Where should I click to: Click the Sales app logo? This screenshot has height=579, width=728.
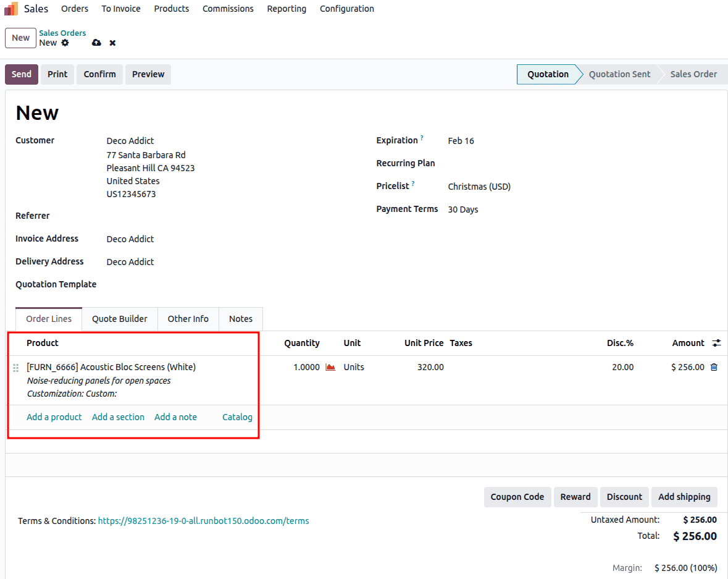point(10,8)
